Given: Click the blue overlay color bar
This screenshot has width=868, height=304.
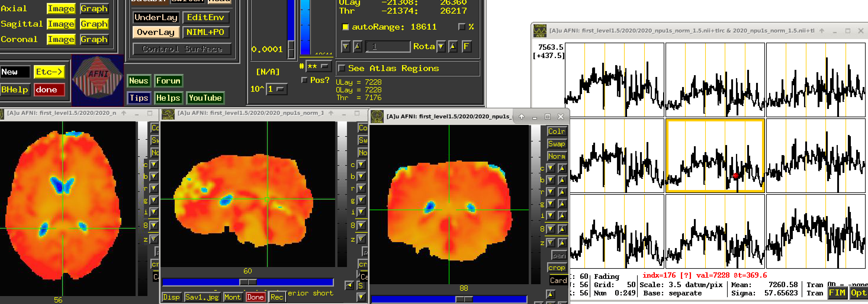Looking at the screenshot, I should tap(305, 27).
